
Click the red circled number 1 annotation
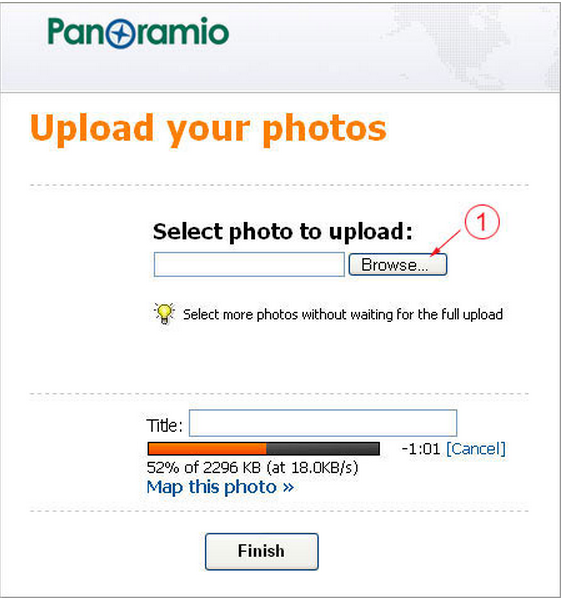click(482, 222)
